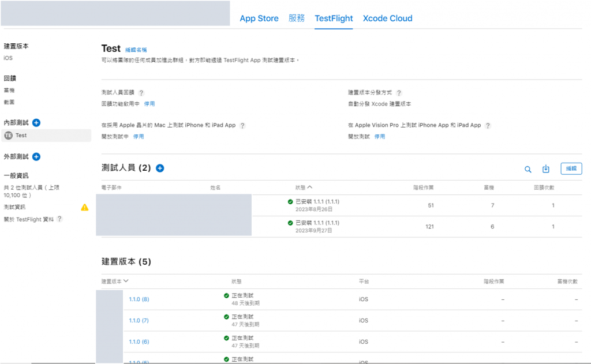Image resolution: width=591 pixels, height=364 pixels.
Task: Click the 電子郵件 column header
Action: 111,187
